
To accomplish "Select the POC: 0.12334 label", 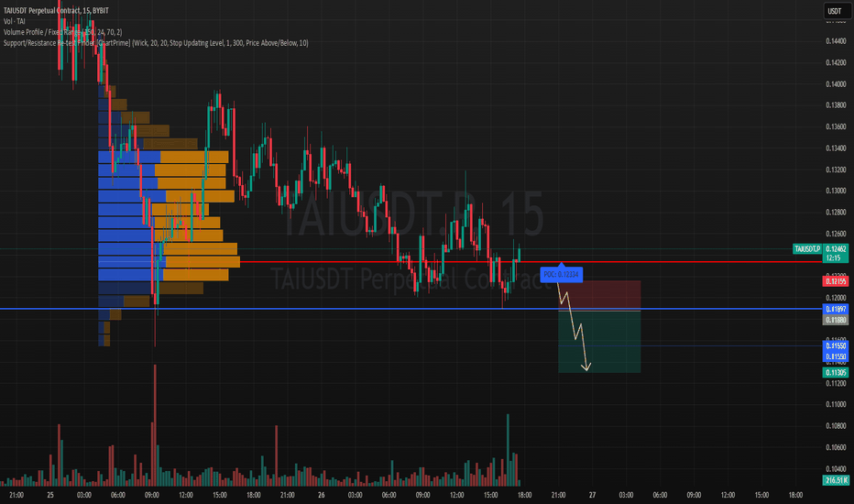I will (x=561, y=274).
